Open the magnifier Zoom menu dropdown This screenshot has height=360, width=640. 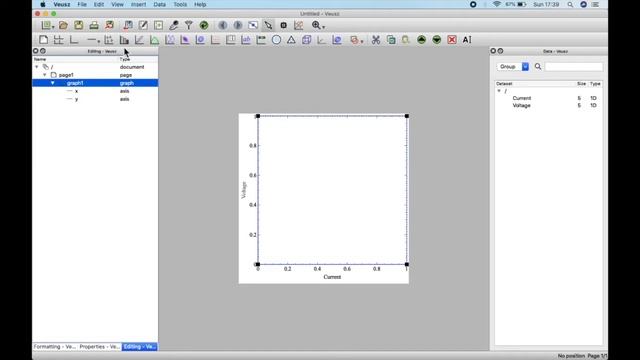(318, 25)
